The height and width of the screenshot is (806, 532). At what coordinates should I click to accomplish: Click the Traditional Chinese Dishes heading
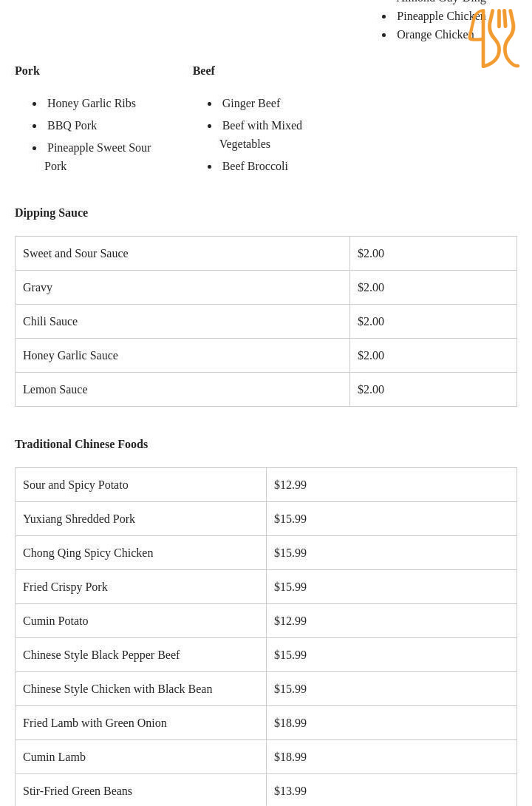click(81, 444)
